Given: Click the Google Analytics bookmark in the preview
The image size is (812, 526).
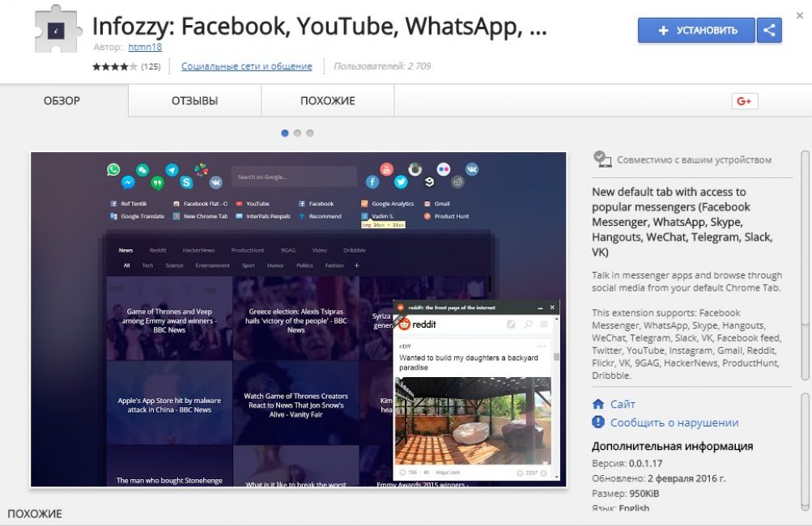Looking at the screenshot, I should coord(388,203).
